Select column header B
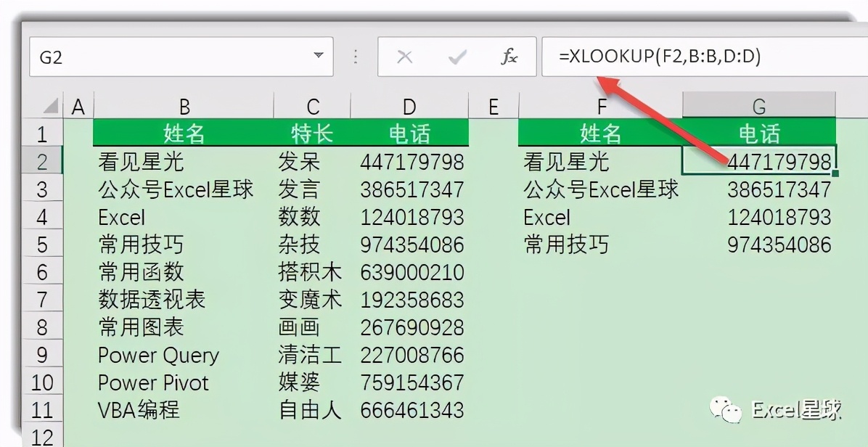This screenshot has height=447, width=868. click(x=184, y=104)
